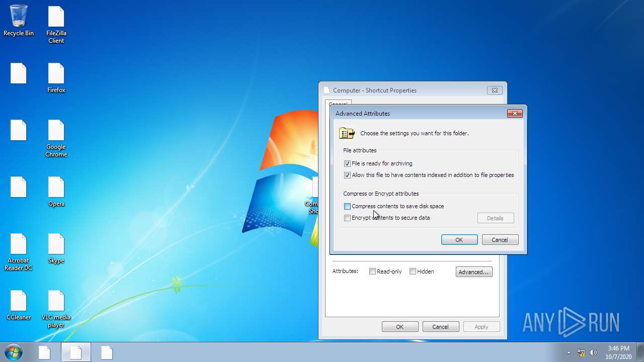The image size is (644, 362).
Task: Open the network tray icon
Action: point(581,352)
